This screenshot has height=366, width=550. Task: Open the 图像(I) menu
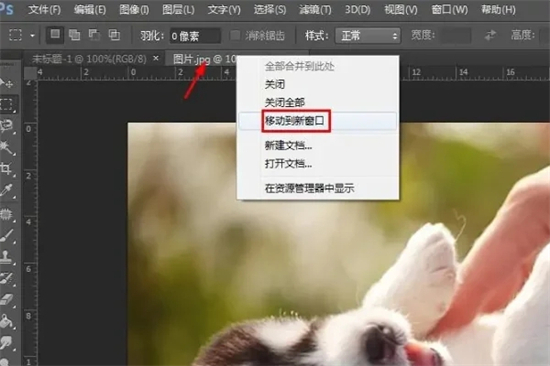134,9
